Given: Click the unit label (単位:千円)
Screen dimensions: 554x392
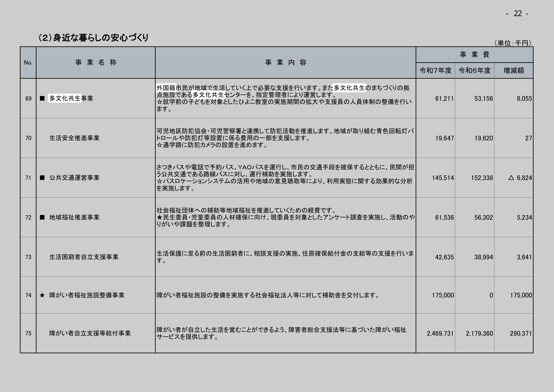Looking at the screenshot, I should 513,43.
